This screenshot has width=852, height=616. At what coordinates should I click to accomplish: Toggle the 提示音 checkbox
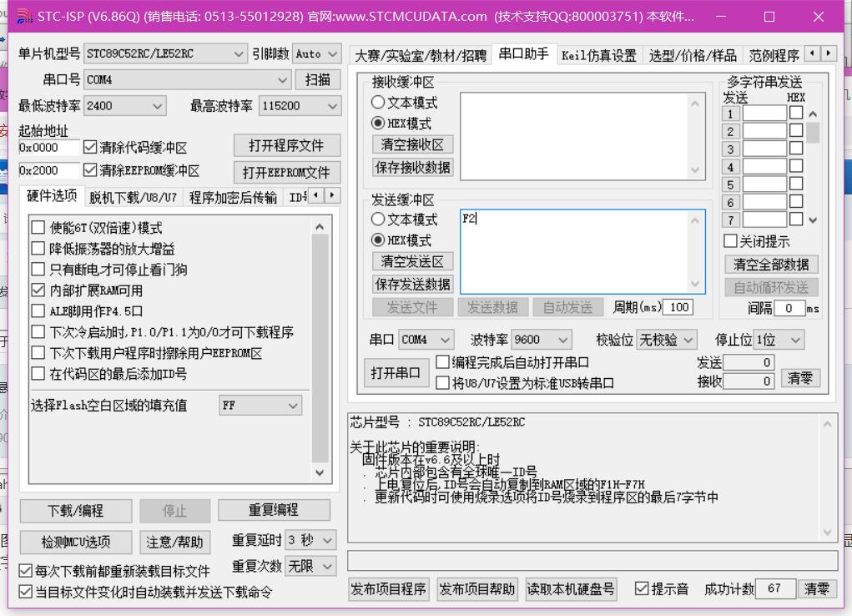click(642, 588)
